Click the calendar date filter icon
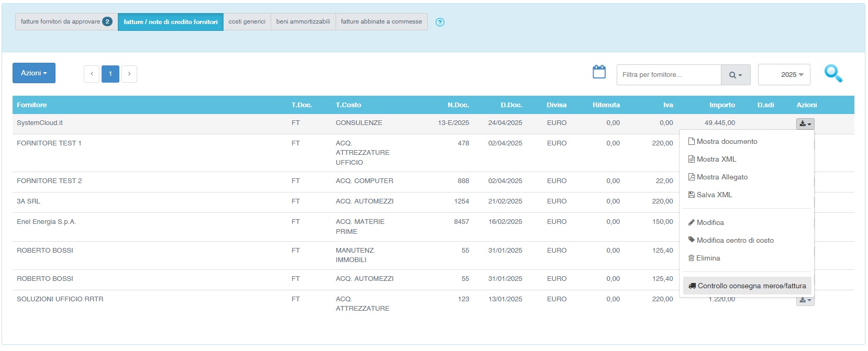Screen dimensions: 868x351 click(599, 72)
